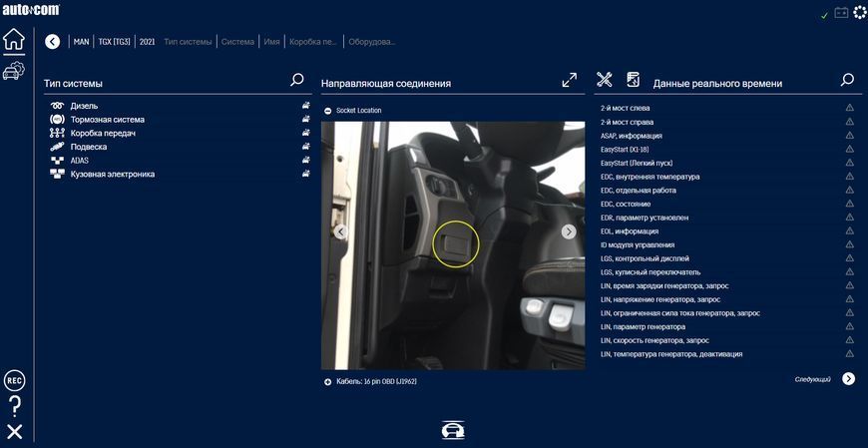
Task: Go to the Home screen icon
Action: pyautogui.click(x=14, y=39)
